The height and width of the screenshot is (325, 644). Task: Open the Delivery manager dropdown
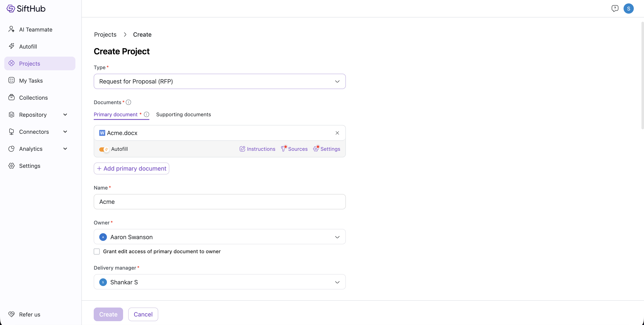[x=220, y=282]
